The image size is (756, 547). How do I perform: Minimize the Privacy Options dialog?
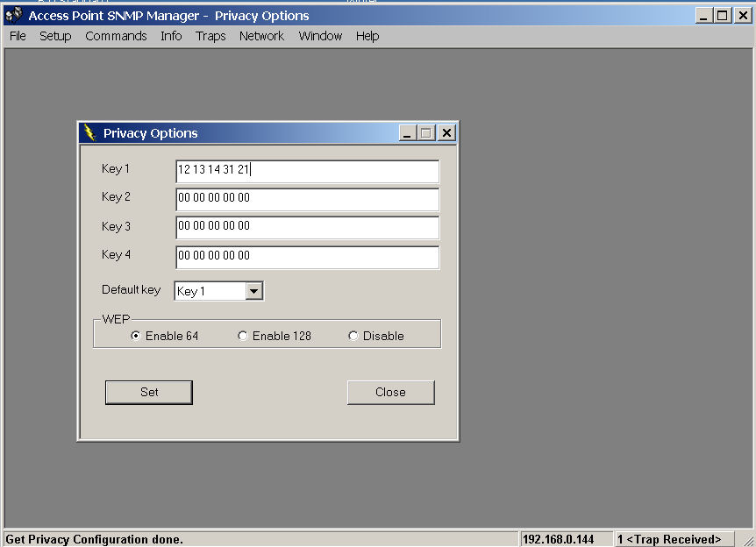point(408,133)
